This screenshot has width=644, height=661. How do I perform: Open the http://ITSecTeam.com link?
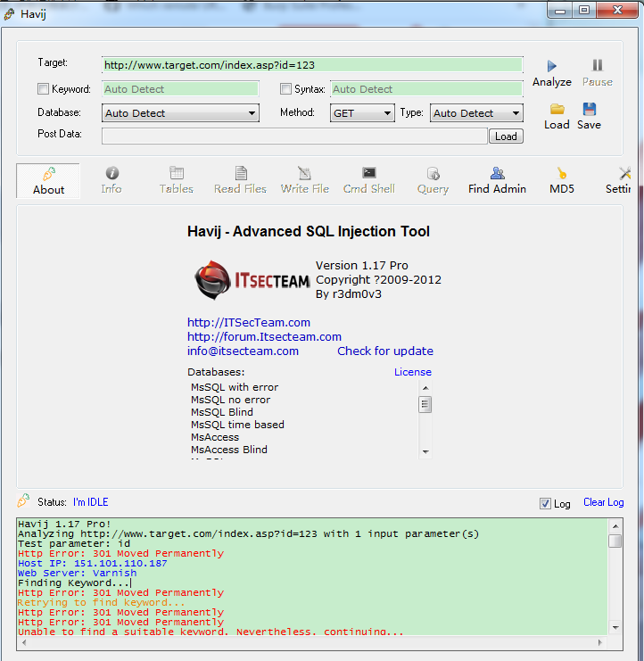click(249, 323)
